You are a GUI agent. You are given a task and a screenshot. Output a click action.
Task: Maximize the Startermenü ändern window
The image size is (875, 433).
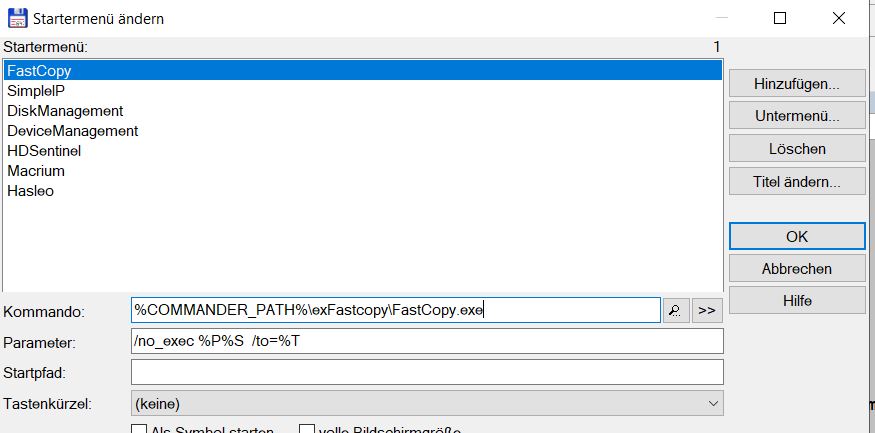click(780, 18)
